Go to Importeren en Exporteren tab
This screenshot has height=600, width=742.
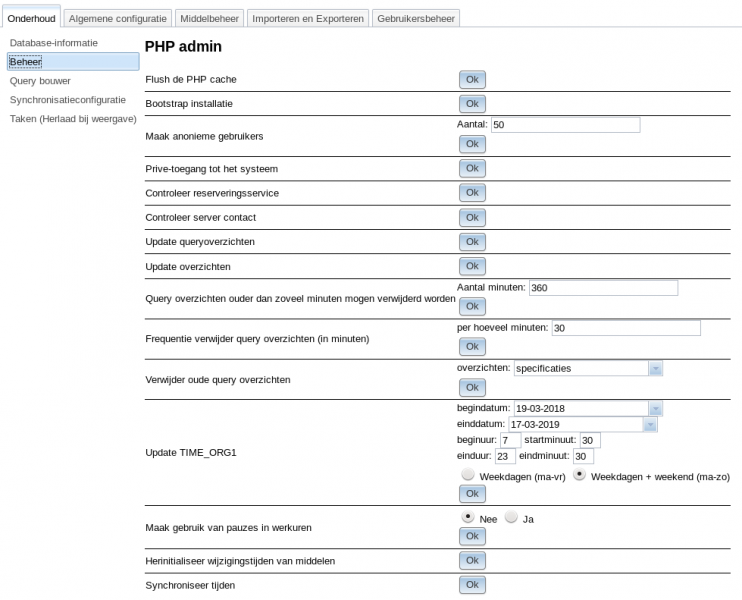pos(308,18)
